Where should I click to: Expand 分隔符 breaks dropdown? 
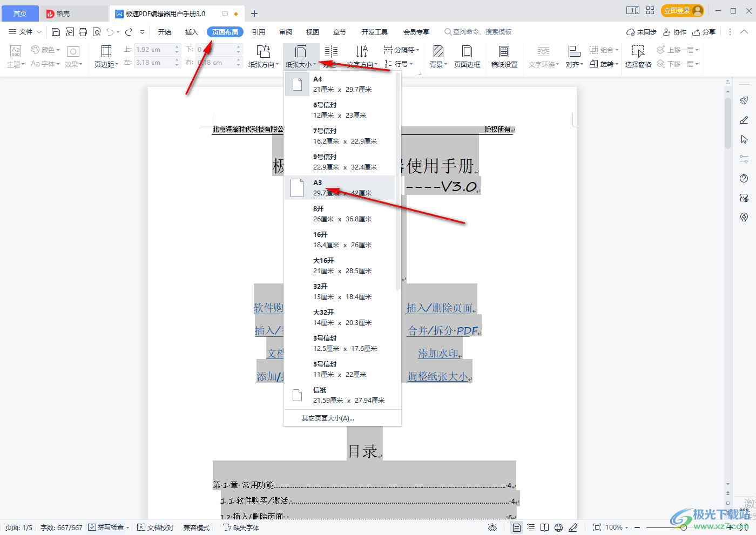tap(401, 50)
